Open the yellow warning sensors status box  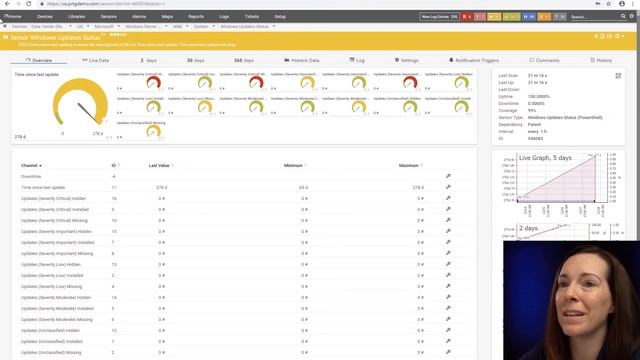[494, 17]
